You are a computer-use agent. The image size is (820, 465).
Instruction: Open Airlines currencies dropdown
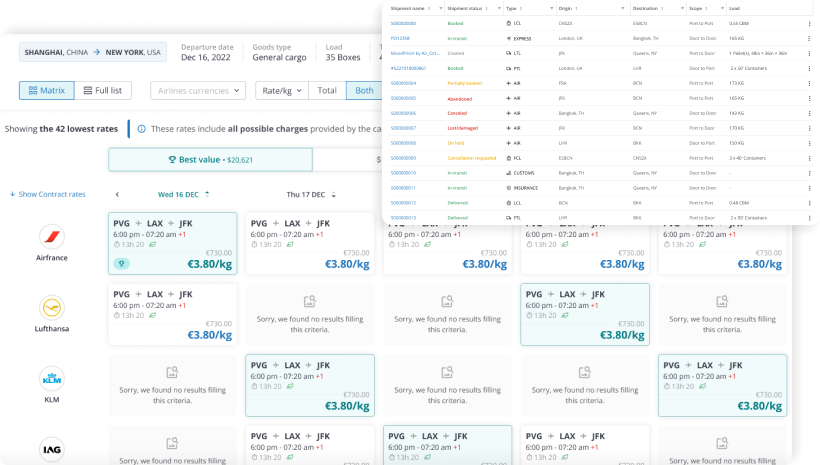coord(198,90)
